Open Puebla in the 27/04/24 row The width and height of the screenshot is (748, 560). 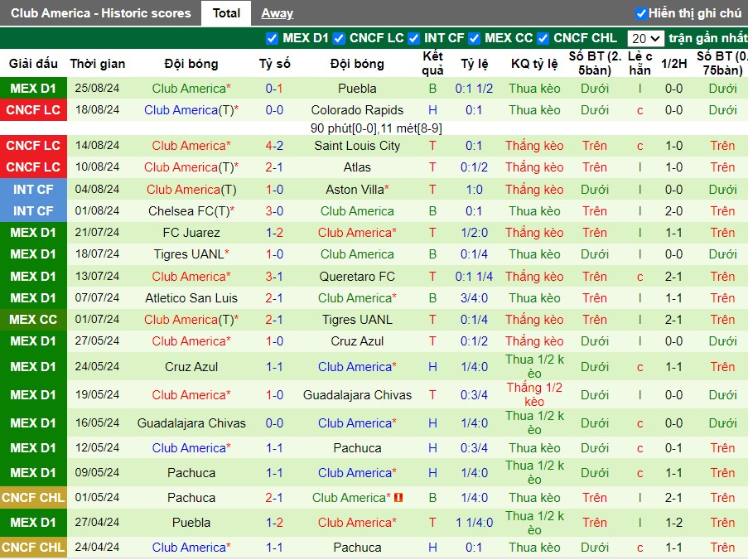(x=191, y=523)
